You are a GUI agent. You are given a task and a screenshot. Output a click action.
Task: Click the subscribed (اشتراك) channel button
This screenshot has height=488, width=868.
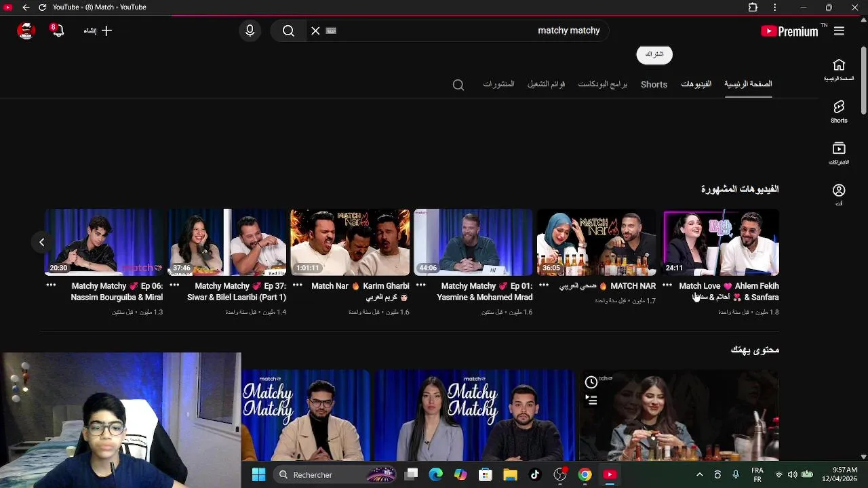[654, 54]
